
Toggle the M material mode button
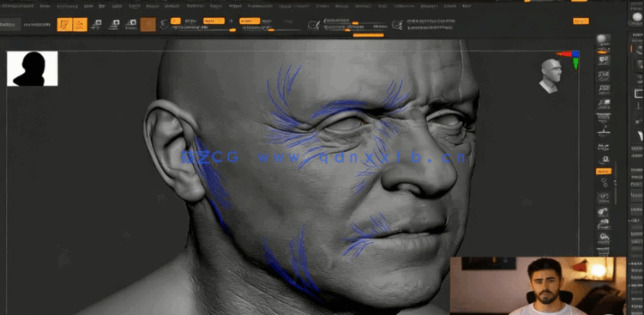pos(231,21)
